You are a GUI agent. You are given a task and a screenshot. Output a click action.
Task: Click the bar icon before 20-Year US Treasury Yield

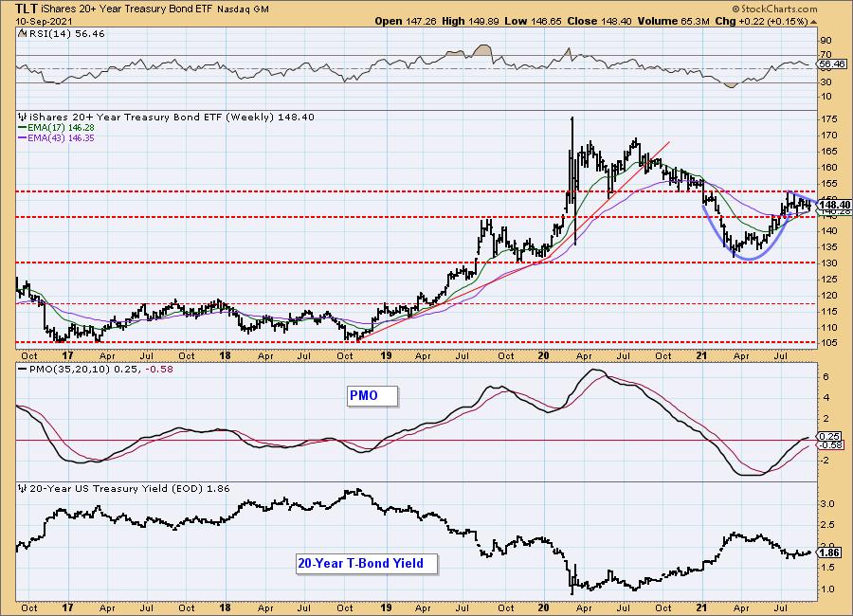[x=23, y=489]
